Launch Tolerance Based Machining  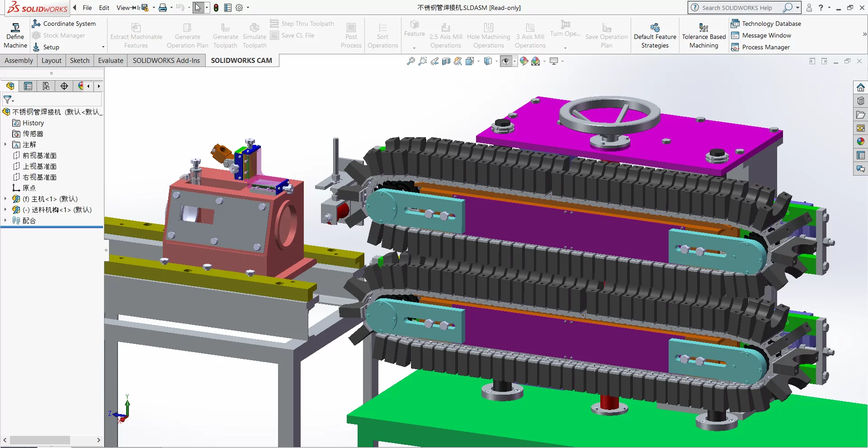point(704,35)
